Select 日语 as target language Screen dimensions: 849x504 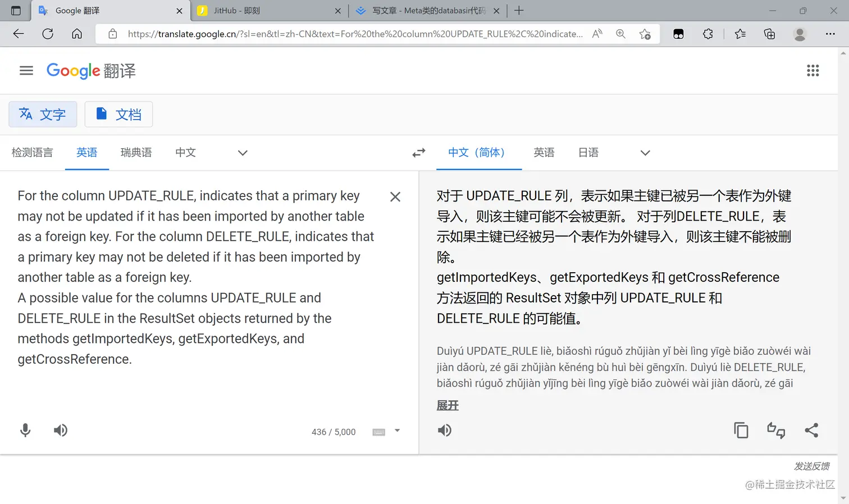(588, 153)
